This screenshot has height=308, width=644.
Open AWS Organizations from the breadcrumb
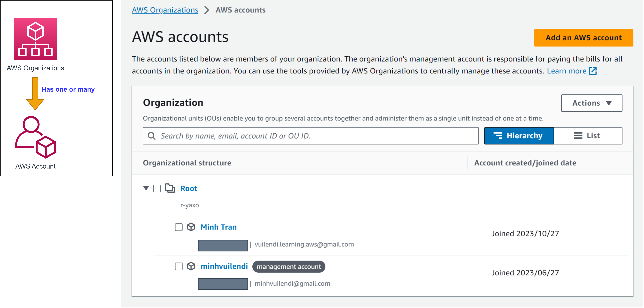pyautogui.click(x=165, y=10)
